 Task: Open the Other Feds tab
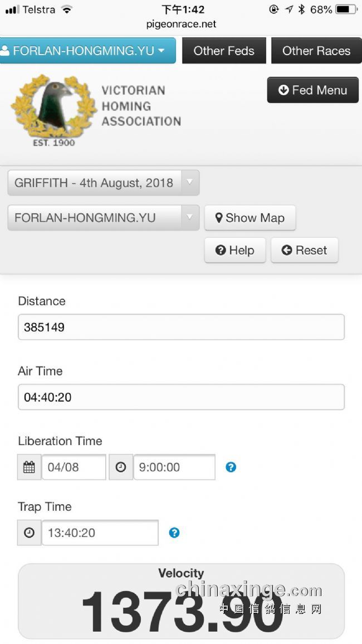tap(224, 51)
